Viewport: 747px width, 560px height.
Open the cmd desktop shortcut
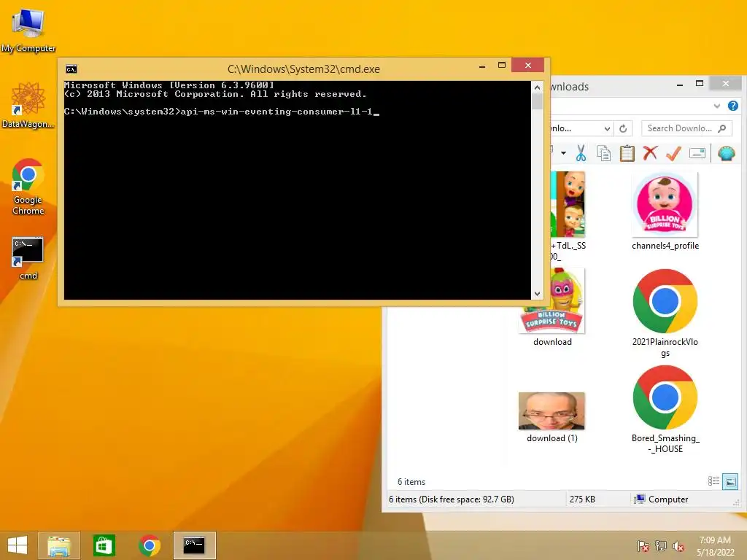[28, 257]
